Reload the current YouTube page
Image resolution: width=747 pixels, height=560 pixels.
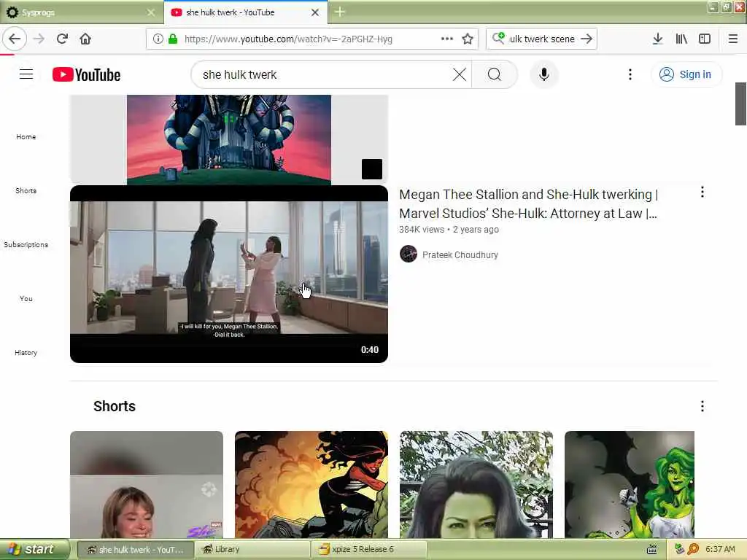63,39
